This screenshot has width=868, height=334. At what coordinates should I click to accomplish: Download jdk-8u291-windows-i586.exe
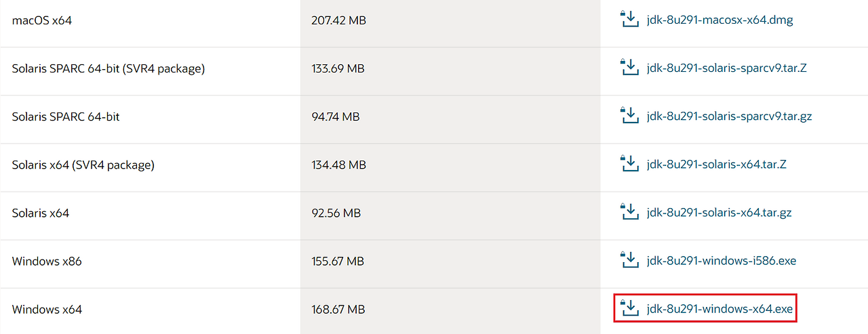coord(722,261)
